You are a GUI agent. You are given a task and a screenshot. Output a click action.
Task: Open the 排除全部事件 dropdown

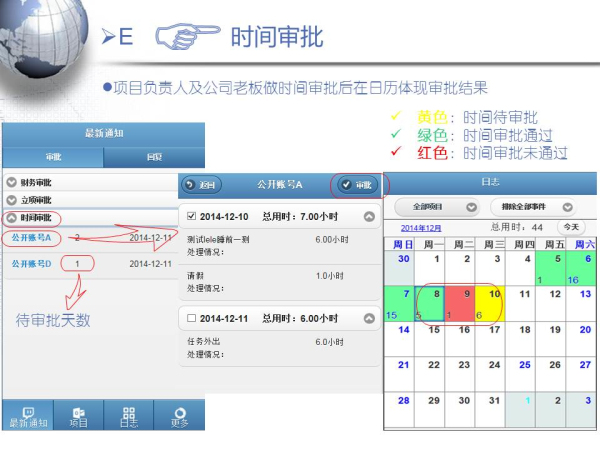coord(532,207)
